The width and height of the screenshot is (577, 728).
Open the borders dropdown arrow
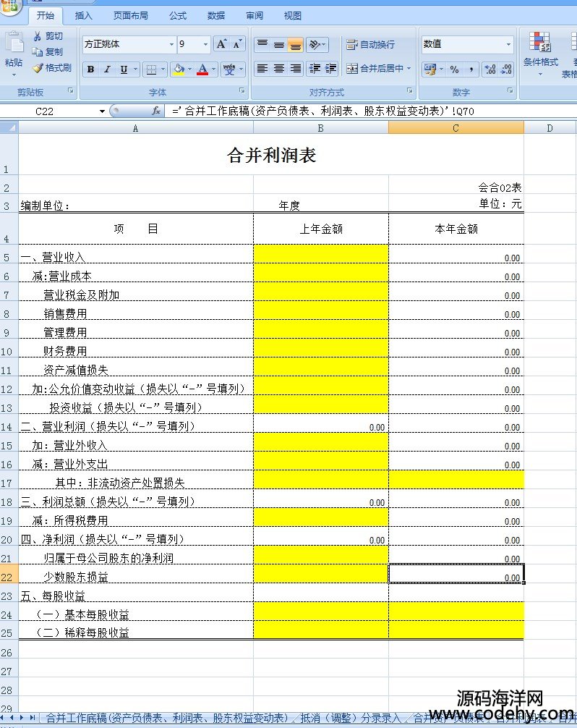(x=163, y=69)
